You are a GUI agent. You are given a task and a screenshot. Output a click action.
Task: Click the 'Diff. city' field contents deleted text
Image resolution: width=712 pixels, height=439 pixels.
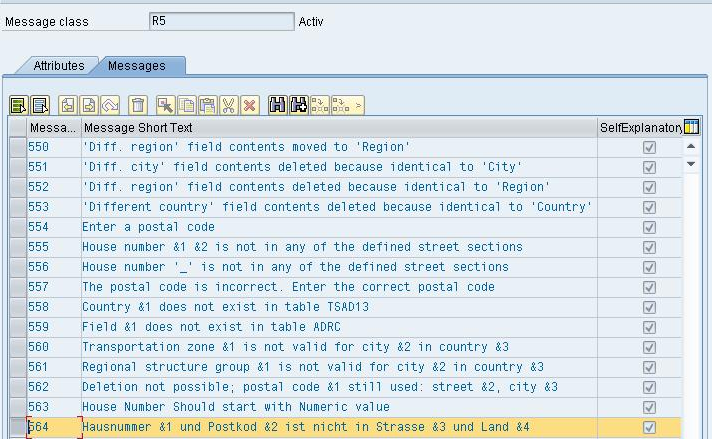[x=302, y=167]
